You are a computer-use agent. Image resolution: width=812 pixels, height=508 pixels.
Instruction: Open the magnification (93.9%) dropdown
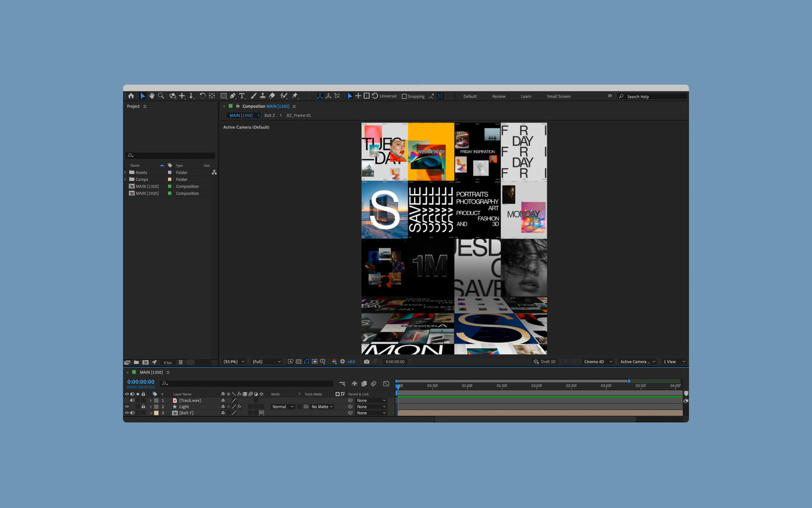(234, 362)
